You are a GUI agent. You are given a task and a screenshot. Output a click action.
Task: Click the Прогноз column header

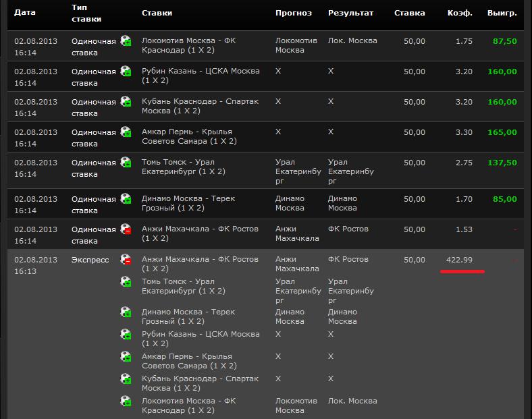(x=294, y=13)
